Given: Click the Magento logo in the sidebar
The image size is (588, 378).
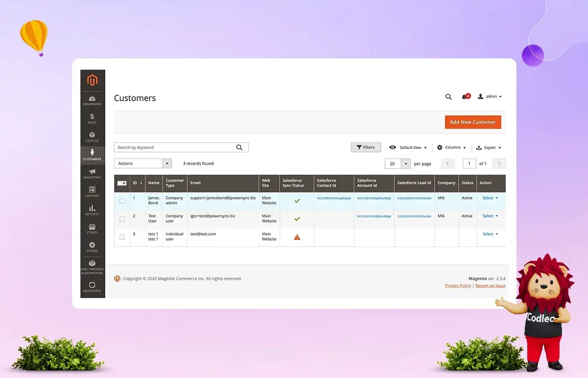Looking at the screenshot, I should [93, 80].
